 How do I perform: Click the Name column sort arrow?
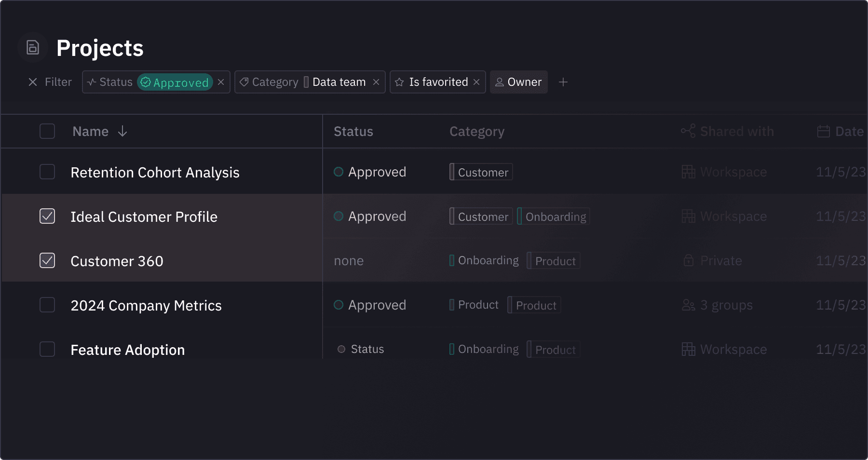[x=122, y=131]
